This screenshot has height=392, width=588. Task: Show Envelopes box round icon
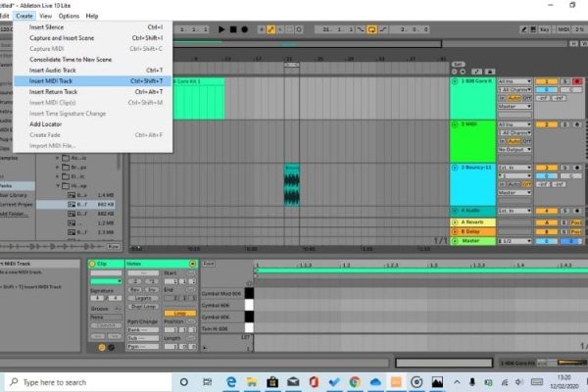tap(111, 347)
